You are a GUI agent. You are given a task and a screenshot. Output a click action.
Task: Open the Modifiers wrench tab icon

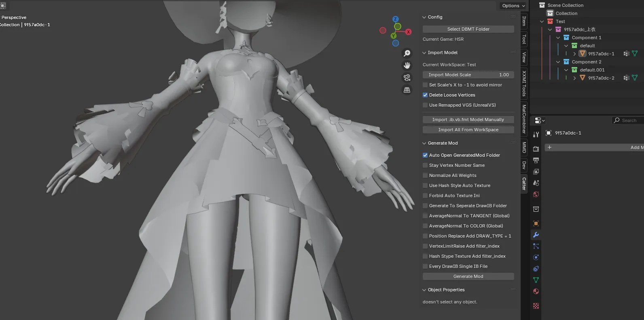click(536, 235)
